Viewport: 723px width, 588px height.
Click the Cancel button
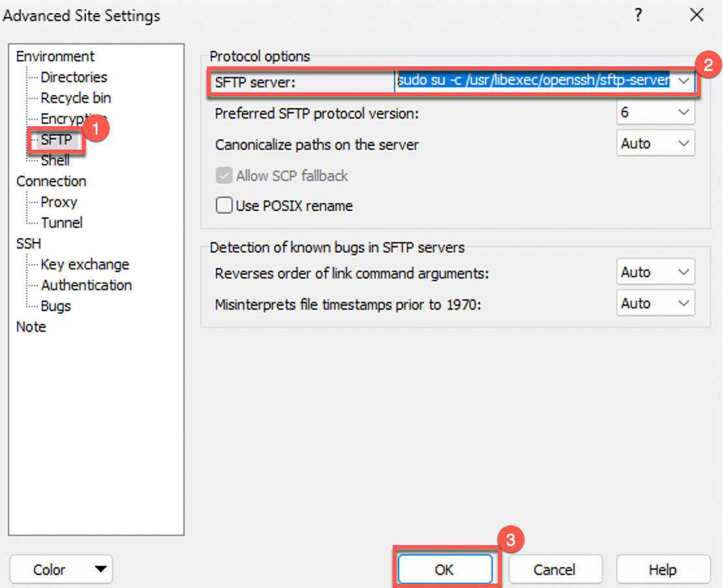(555, 570)
